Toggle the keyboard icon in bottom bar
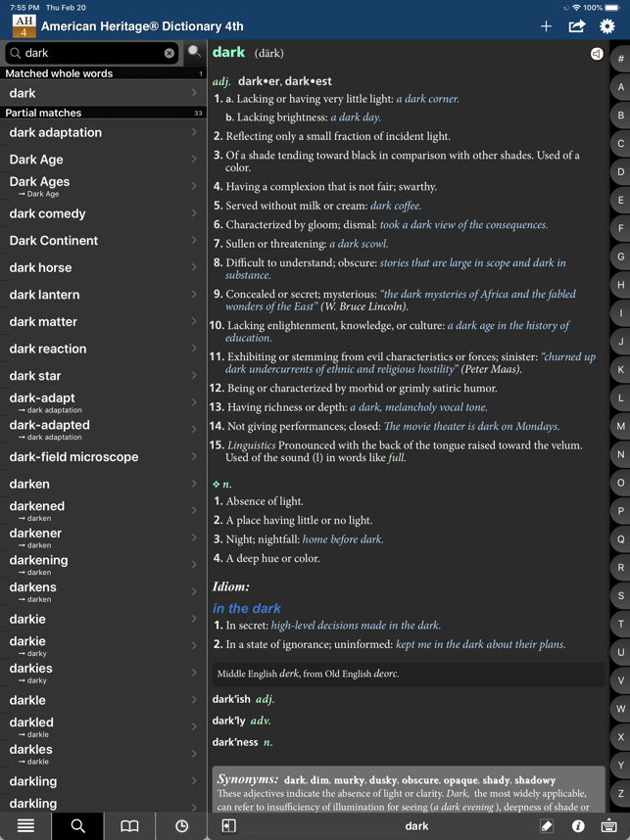Viewport: 630px width, 840px height. click(608, 825)
